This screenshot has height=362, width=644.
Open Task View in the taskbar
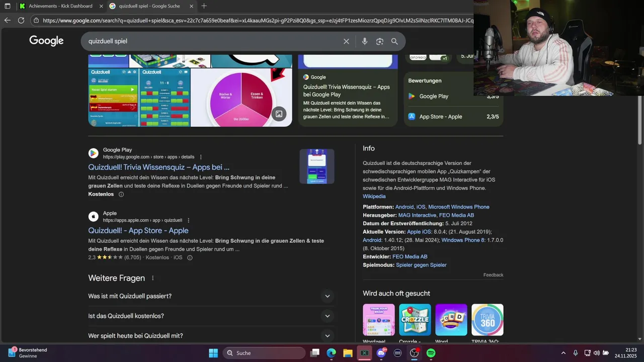(x=315, y=353)
